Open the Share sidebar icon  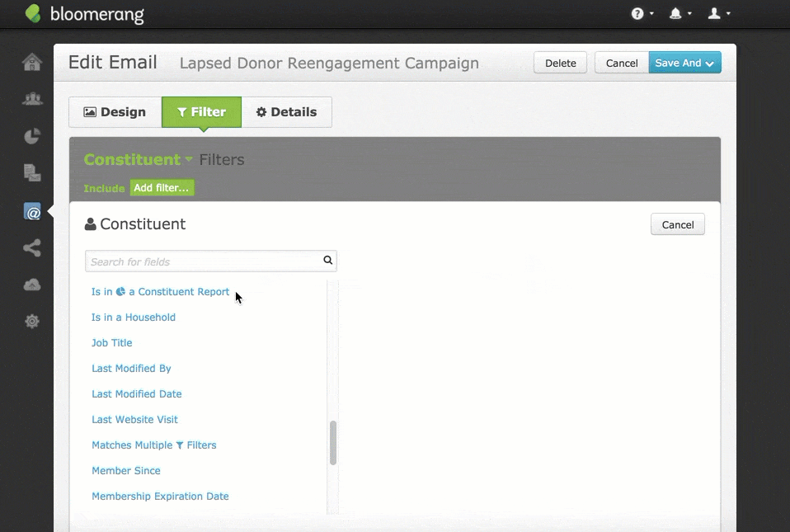(x=32, y=247)
